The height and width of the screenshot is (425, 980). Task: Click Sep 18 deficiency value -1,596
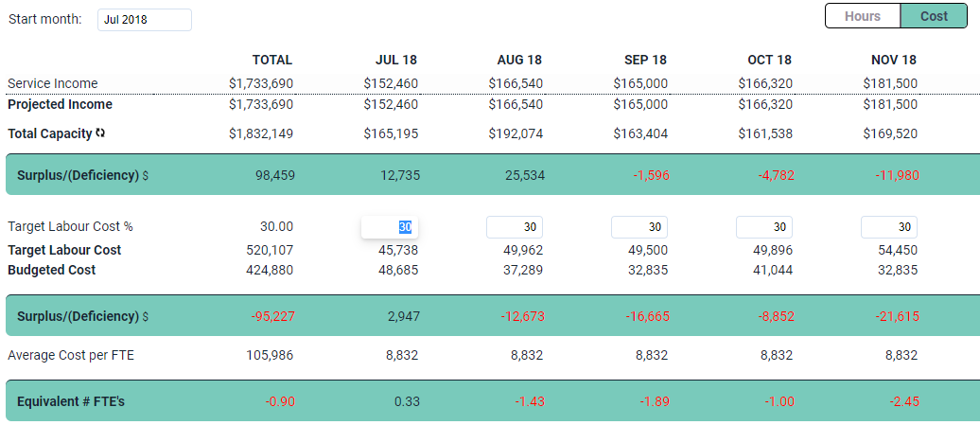coord(651,176)
